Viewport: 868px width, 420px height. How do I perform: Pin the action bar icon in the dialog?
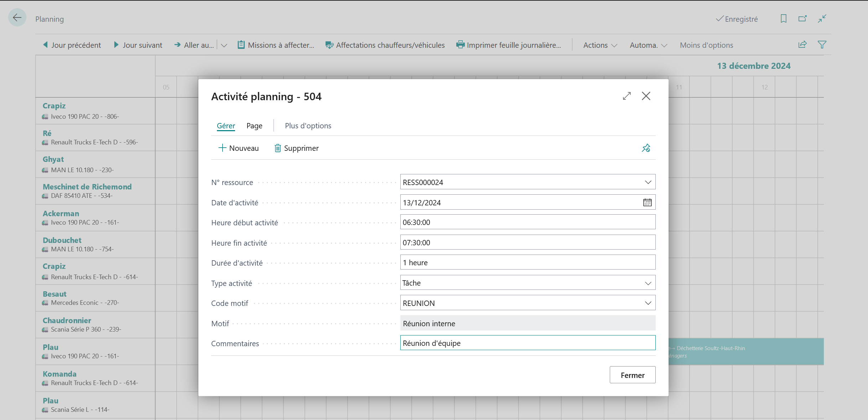click(x=646, y=148)
